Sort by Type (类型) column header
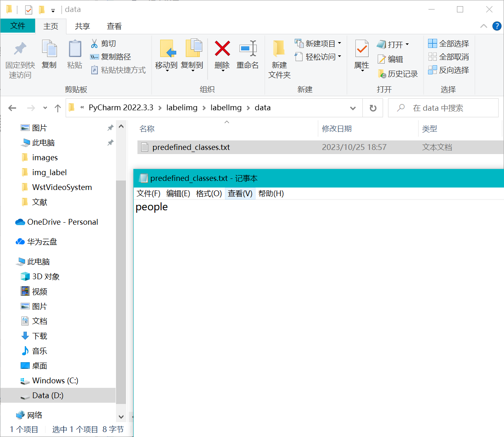Image resolution: width=504 pixels, height=437 pixels. (x=430, y=128)
